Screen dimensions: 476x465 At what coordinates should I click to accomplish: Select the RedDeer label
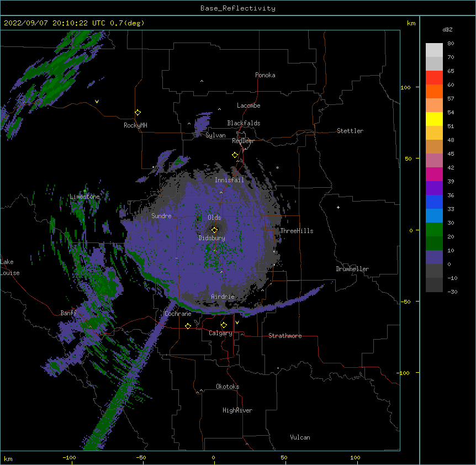pyautogui.click(x=243, y=141)
